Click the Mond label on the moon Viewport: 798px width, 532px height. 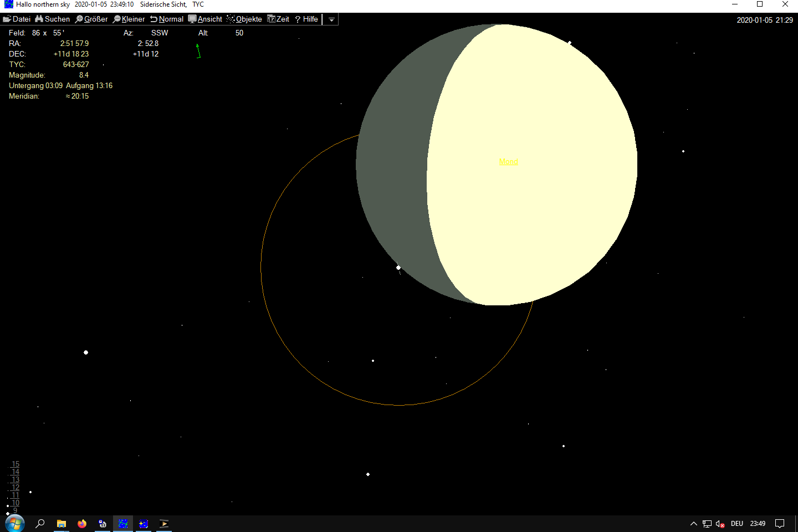click(x=508, y=161)
